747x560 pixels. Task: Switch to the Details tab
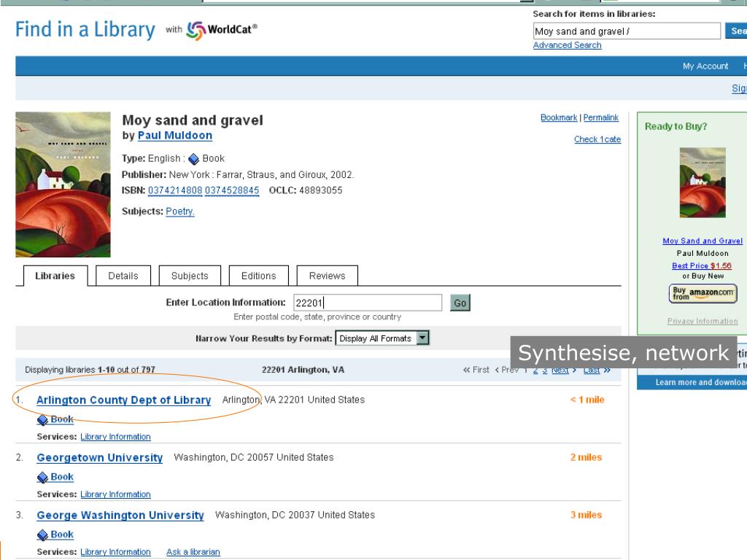[x=123, y=276]
